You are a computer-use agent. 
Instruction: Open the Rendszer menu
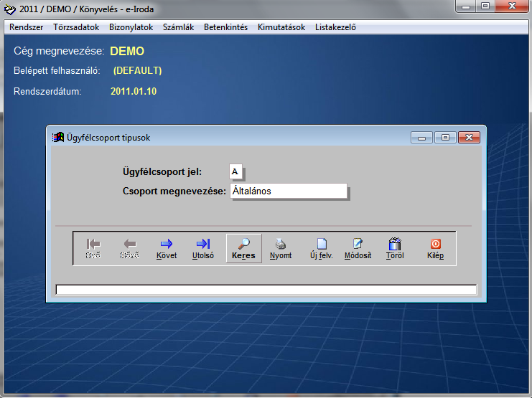tap(27, 27)
